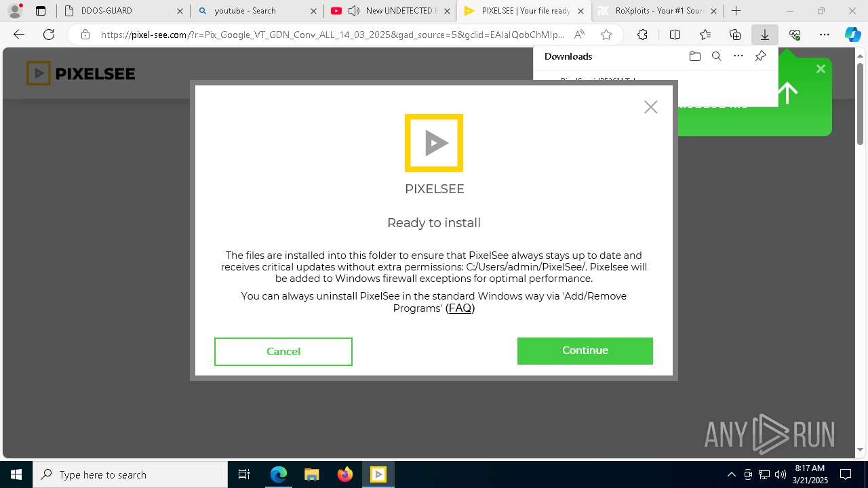Image resolution: width=868 pixels, height=488 pixels.
Task: Dismiss the green download notification banner
Action: [x=821, y=68]
